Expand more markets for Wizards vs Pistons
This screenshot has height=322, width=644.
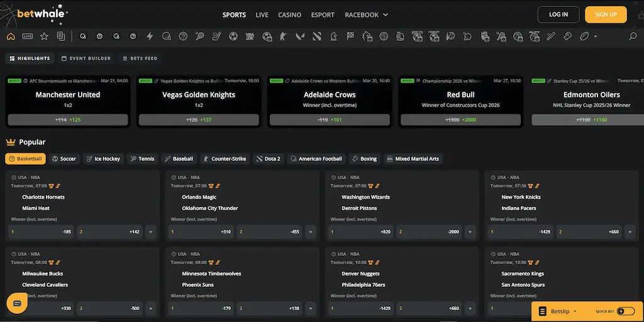tap(470, 231)
